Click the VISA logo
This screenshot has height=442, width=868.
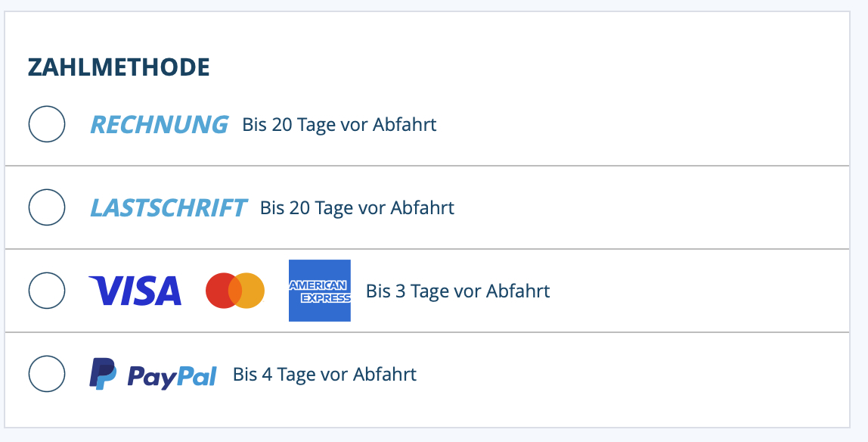135,291
